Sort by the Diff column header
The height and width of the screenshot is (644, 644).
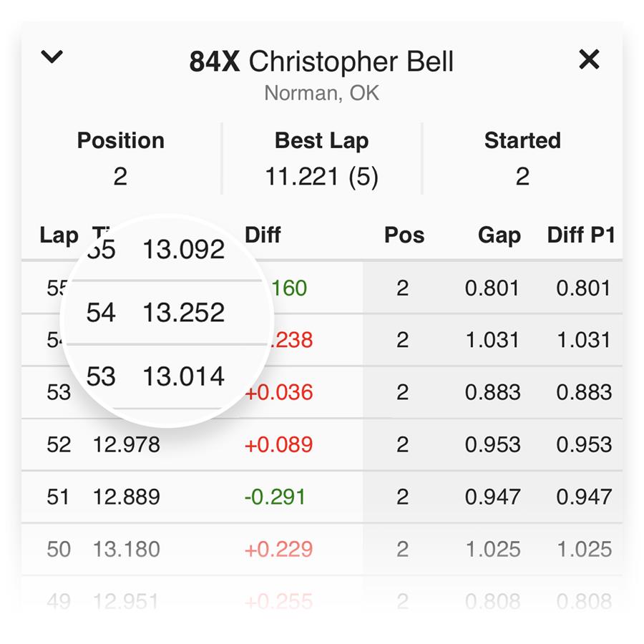tap(263, 235)
